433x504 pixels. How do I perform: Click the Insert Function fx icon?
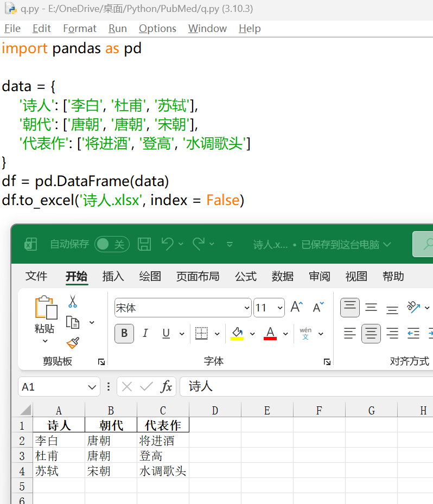click(x=166, y=387)
